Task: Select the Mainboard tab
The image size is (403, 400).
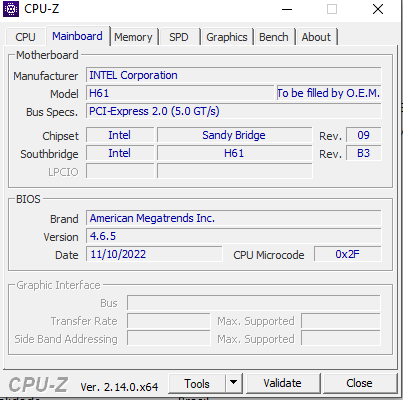Action: coord(77,36)
